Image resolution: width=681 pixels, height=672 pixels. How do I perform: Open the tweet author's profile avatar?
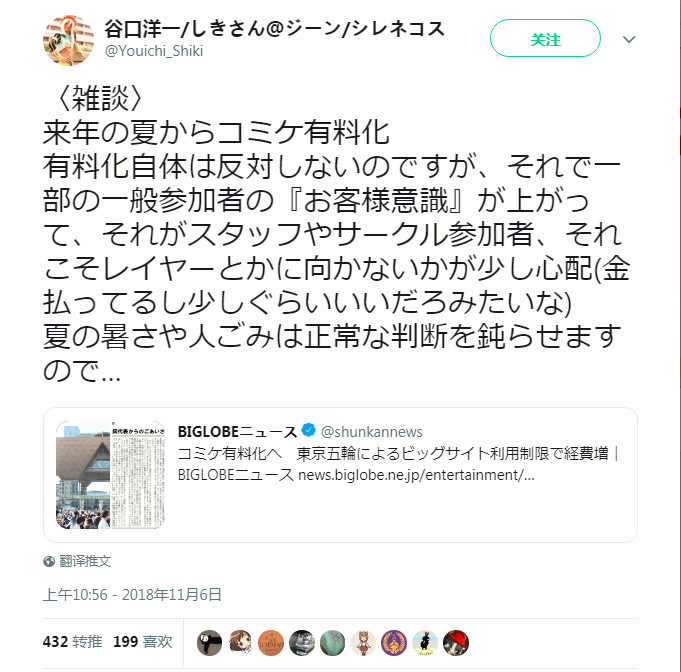click(68, 40)
